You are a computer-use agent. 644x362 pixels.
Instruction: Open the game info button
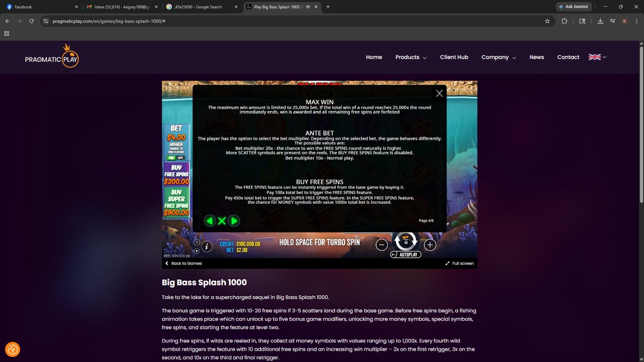tap(207, 247)
